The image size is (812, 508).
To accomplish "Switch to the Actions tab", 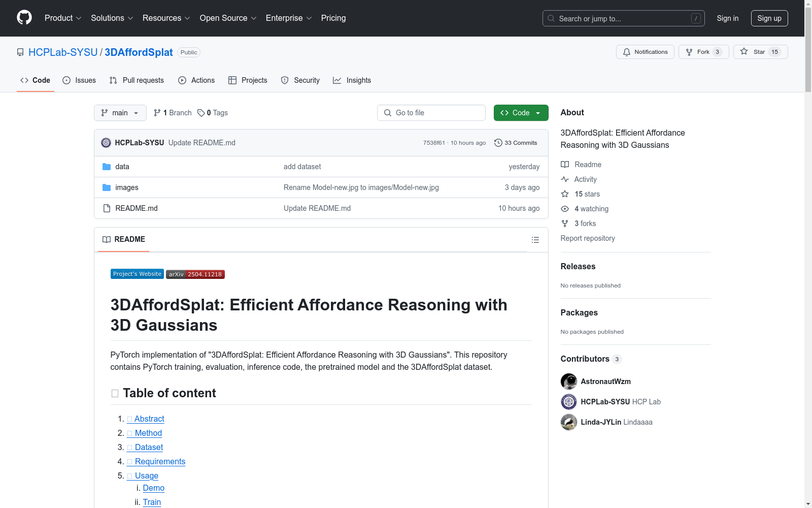I will [196, 80].
